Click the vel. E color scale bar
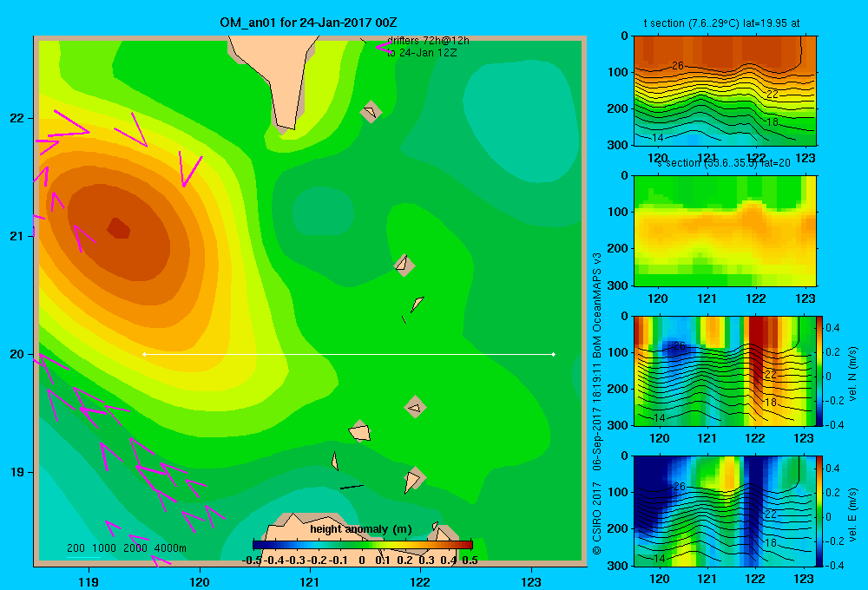The image size is (868, 590). [x=819, y=510]
